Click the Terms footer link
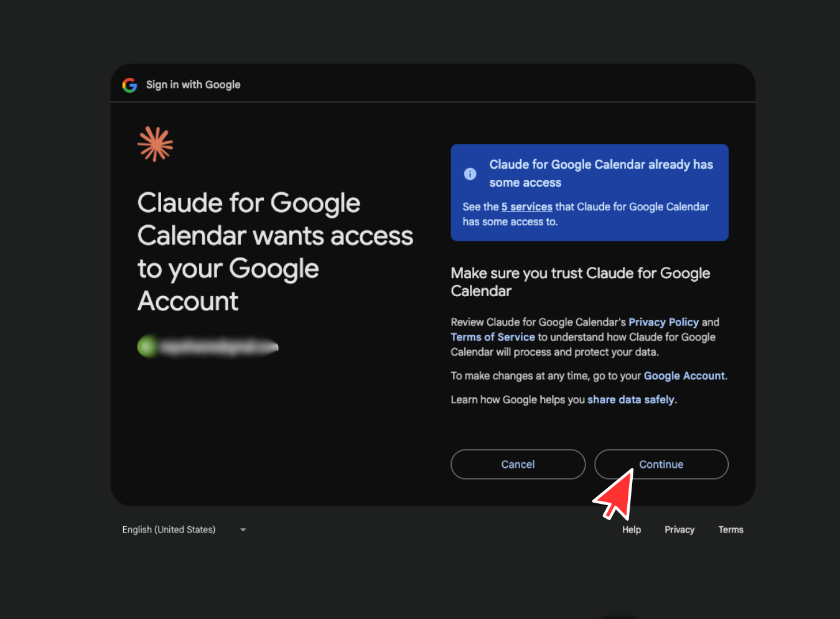 point(730,529)
